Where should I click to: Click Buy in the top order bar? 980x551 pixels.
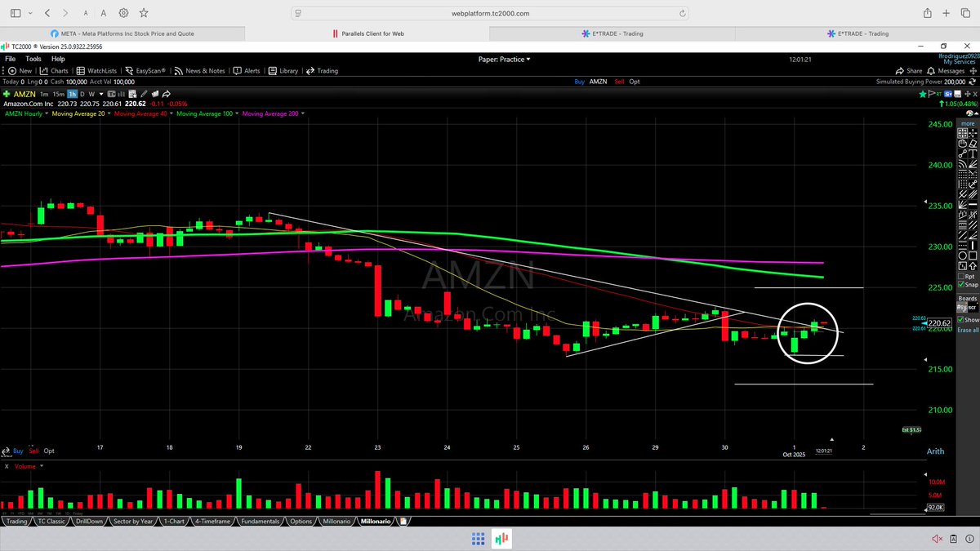(579, 82)
